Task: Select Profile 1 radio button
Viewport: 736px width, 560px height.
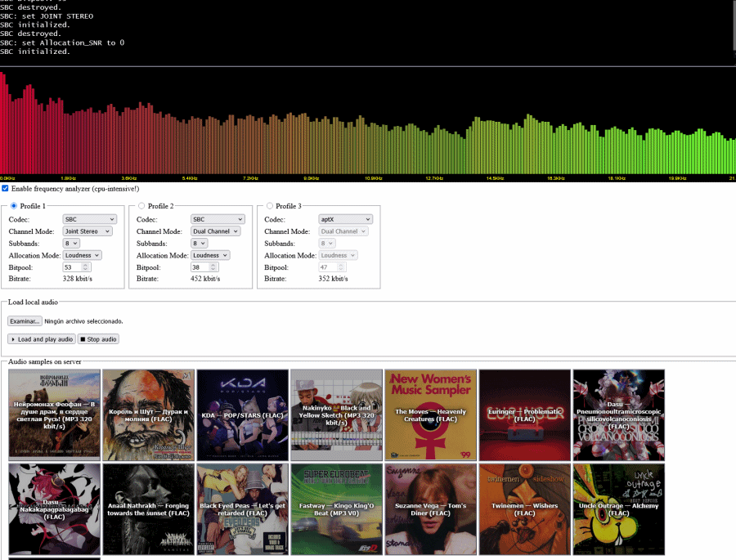Action: (14, 205)
